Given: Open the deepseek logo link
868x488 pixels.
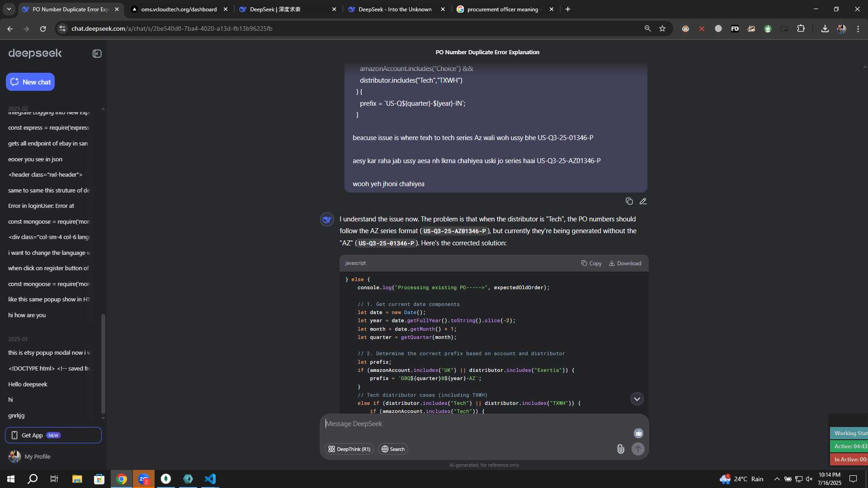Looking at the screenshot, I should coord(35,53).
